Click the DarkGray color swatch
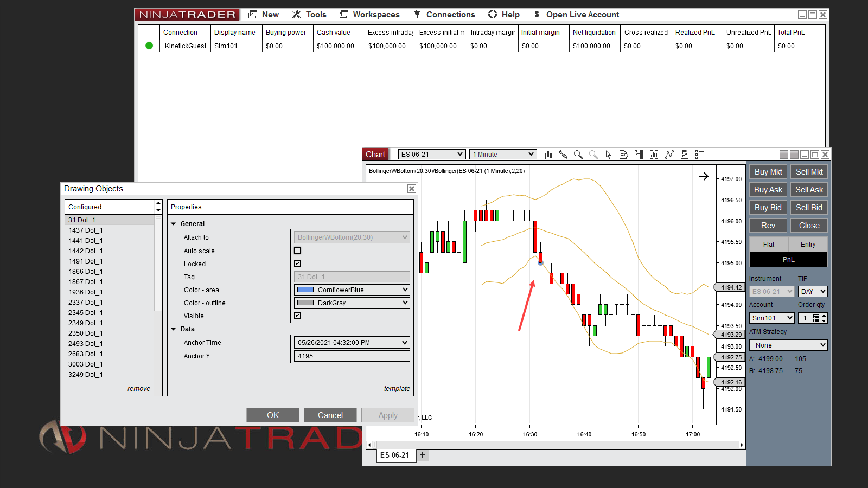Image resolution: width=868 pixels, height=488 pixels. point(305,303)
